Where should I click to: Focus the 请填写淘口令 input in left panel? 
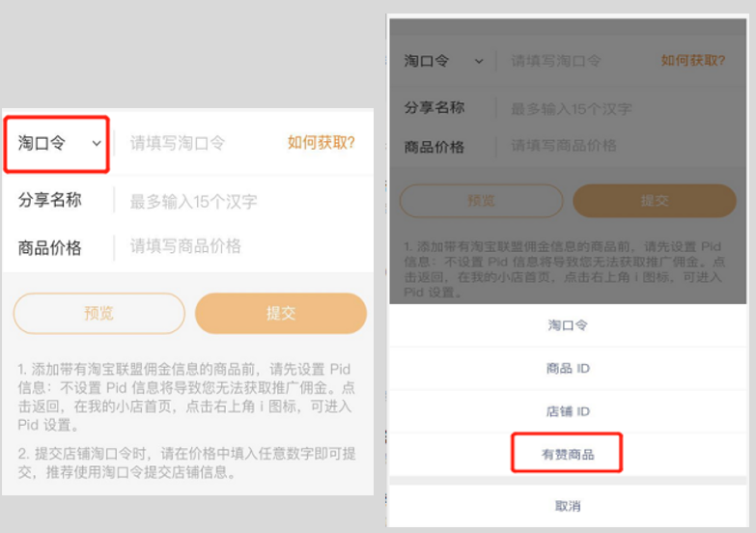178,143
